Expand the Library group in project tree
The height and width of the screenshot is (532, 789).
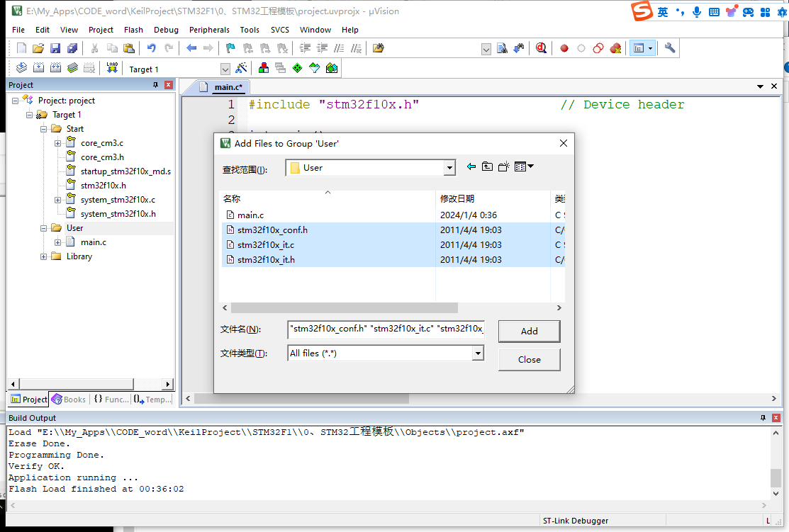click(44, 256)
